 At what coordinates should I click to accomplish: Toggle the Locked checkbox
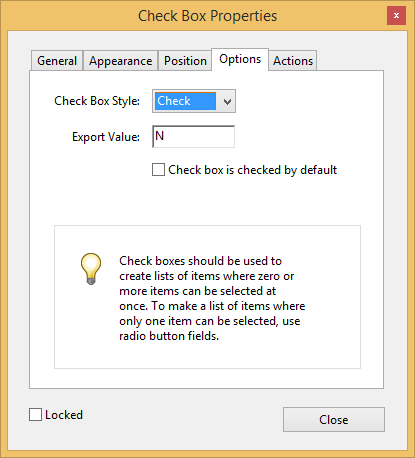click(x=35, y=415)
